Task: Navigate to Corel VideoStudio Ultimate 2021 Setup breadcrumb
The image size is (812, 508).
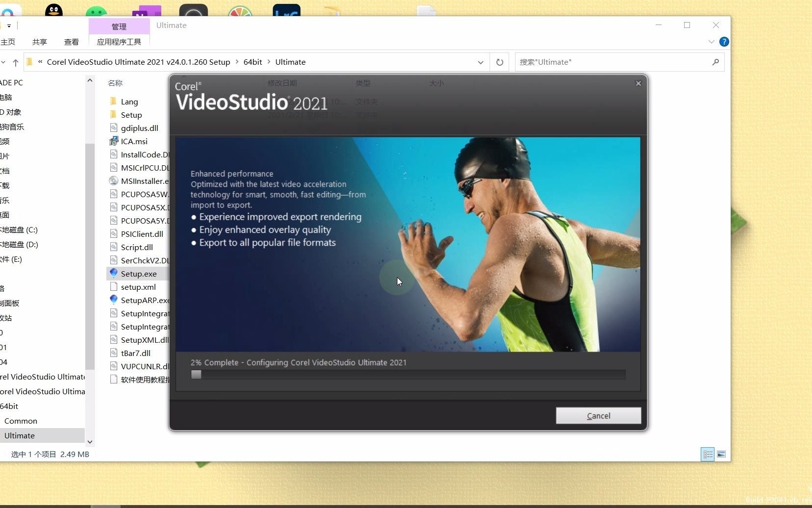Action: click(138, 62)
